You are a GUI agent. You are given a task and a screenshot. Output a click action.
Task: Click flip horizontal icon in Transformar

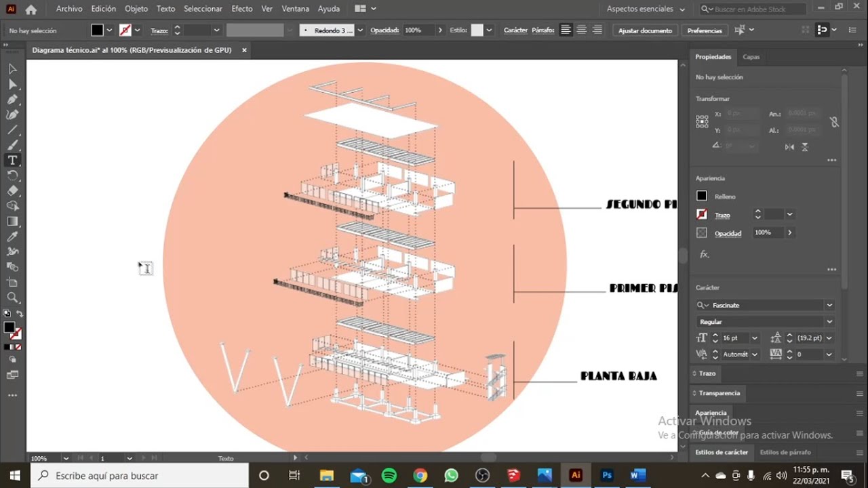pyautogui.click(x=789, y=146)
